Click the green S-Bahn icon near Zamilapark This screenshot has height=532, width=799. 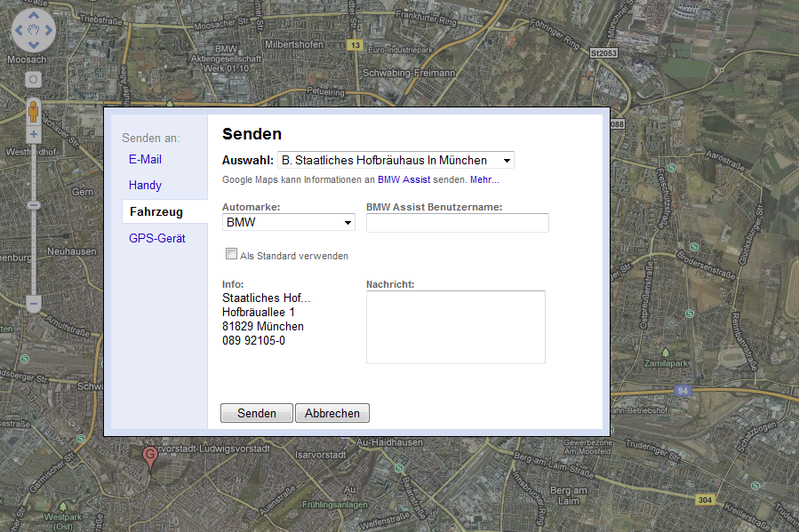pos(690,314)
